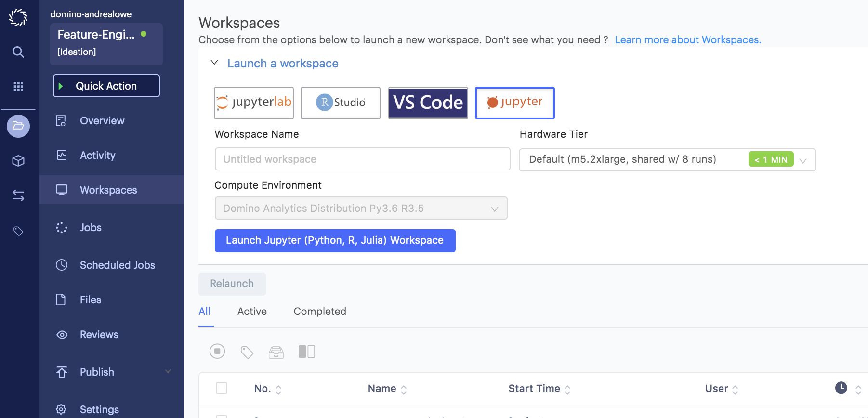Open the Learn more about Workspaces link
868x418 pixels.
click(688, 40)
